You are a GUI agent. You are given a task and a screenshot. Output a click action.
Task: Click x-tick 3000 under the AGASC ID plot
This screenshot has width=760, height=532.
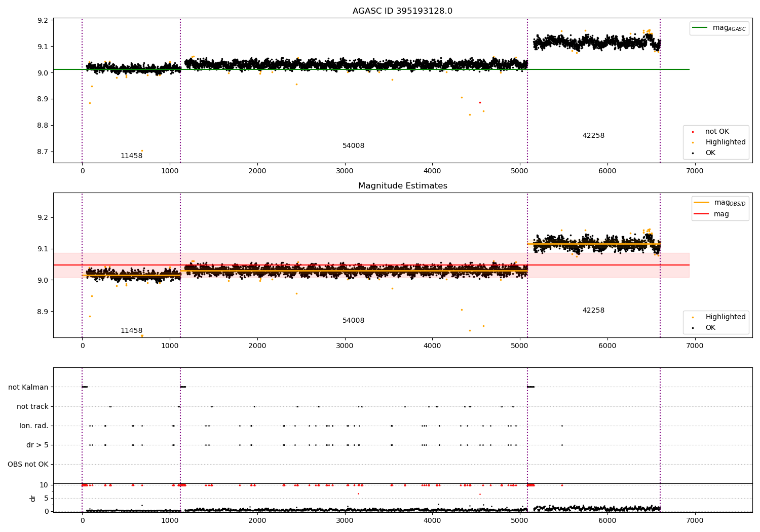point(345,171)
